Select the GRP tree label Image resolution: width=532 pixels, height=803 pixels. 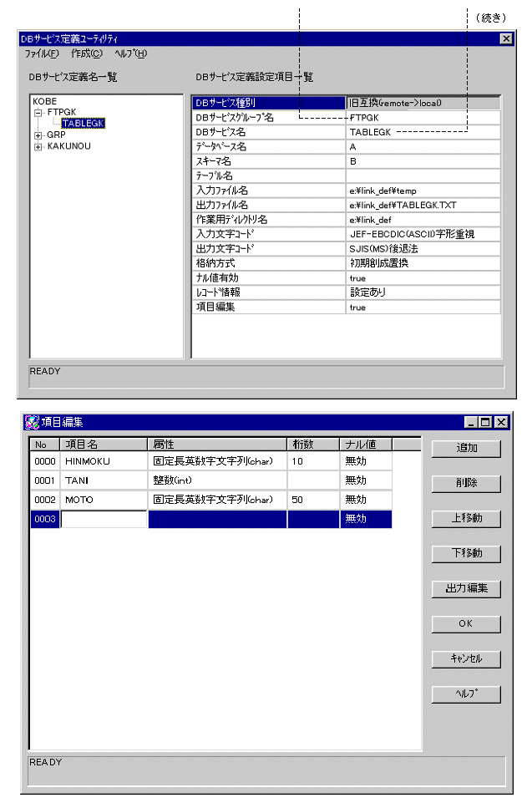point(56,135)
